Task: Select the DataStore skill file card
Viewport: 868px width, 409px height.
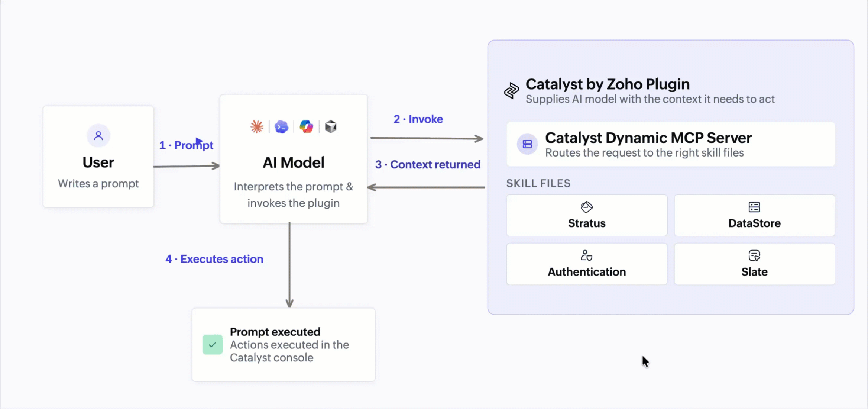Action: [x=755, y=215]
